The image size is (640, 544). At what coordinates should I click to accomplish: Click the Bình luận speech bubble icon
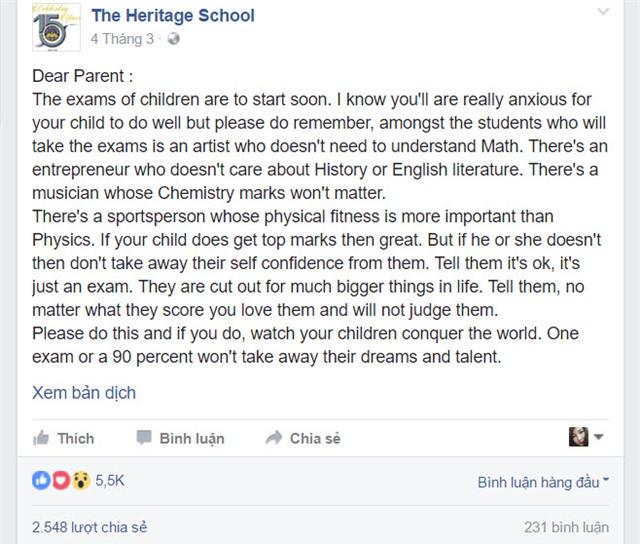(144, 437)
